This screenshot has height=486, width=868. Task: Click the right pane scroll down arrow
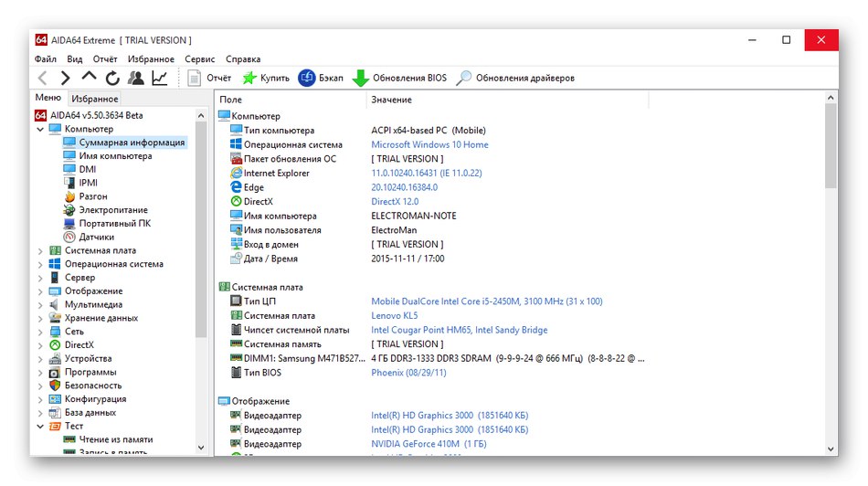[831, 449]
